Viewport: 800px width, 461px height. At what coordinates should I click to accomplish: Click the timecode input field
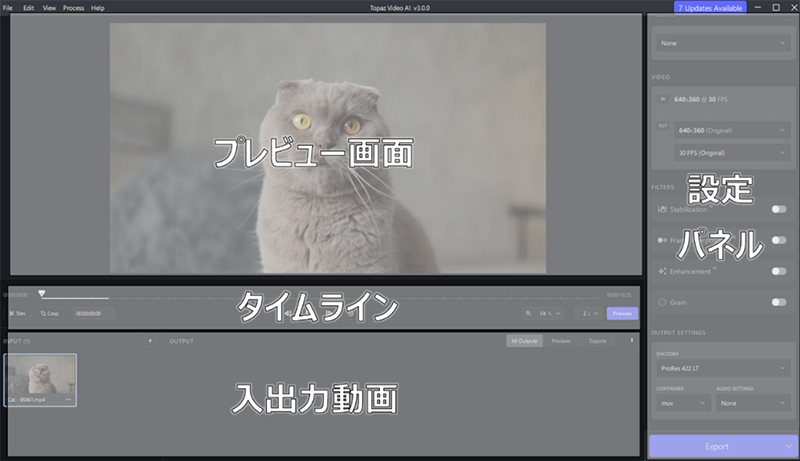[93, 313]
